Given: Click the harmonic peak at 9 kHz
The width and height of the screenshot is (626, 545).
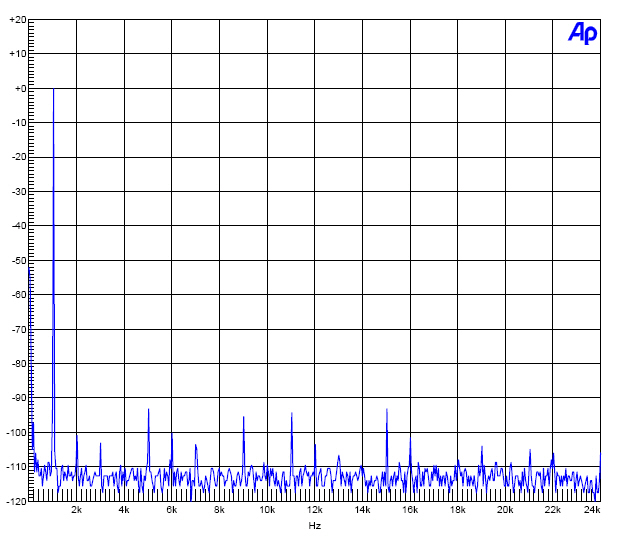Looking at the screenshot, I should pyautogui.click(x=243, y=417).
